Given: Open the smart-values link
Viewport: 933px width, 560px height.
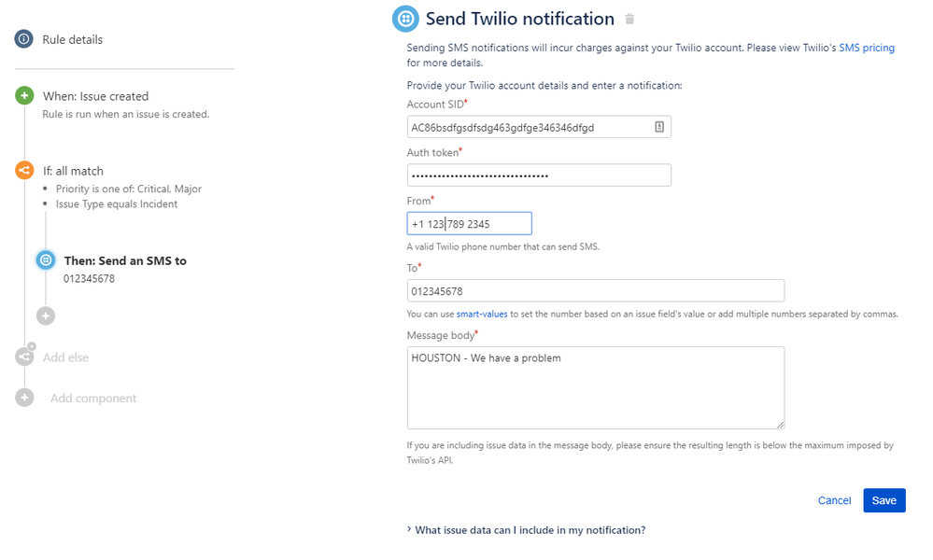Looking at the screenshot, I should (483, 314).
